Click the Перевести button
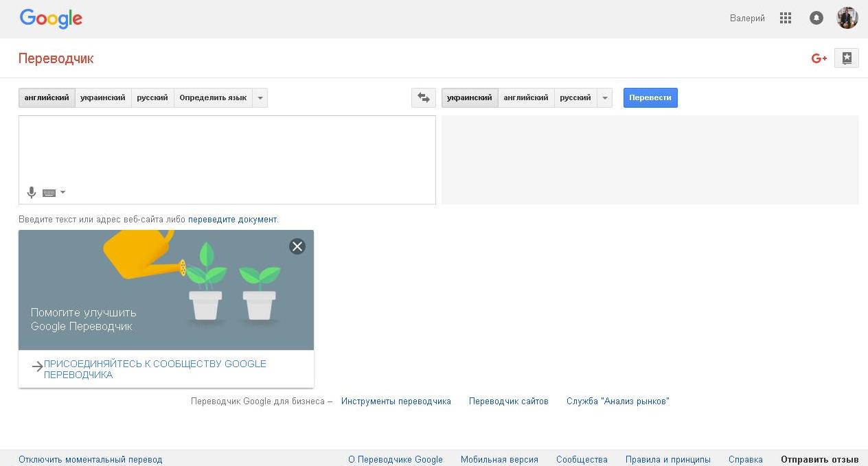Viewport: 868px width, 466px height. pyautogui.click(x=650, y=97)
